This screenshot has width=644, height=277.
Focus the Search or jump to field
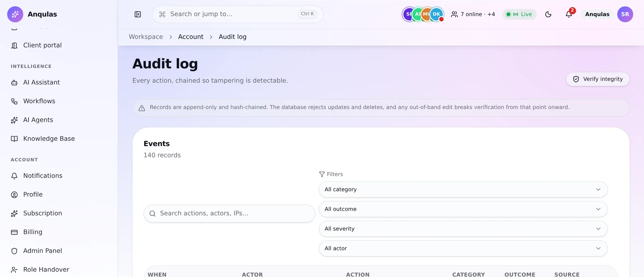coord(238,14)
